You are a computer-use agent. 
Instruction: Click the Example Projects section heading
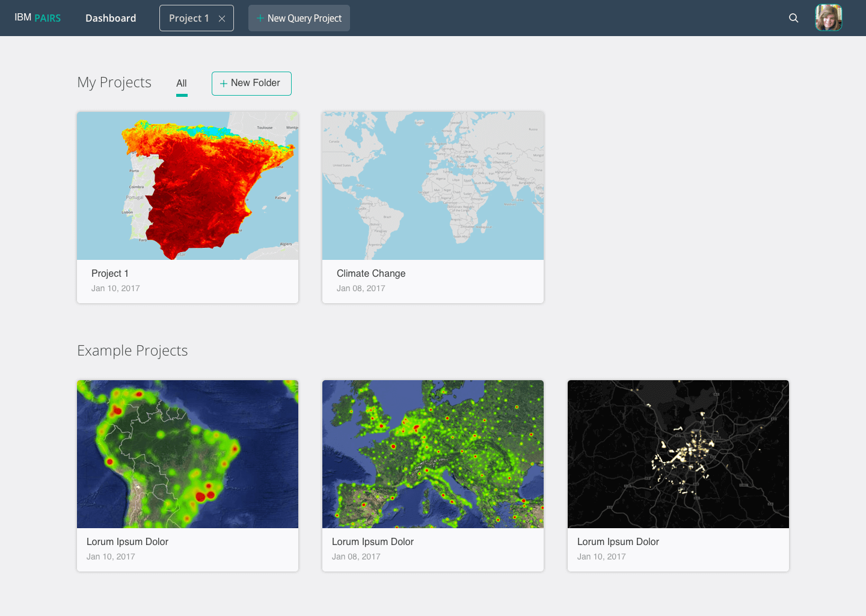132,350
